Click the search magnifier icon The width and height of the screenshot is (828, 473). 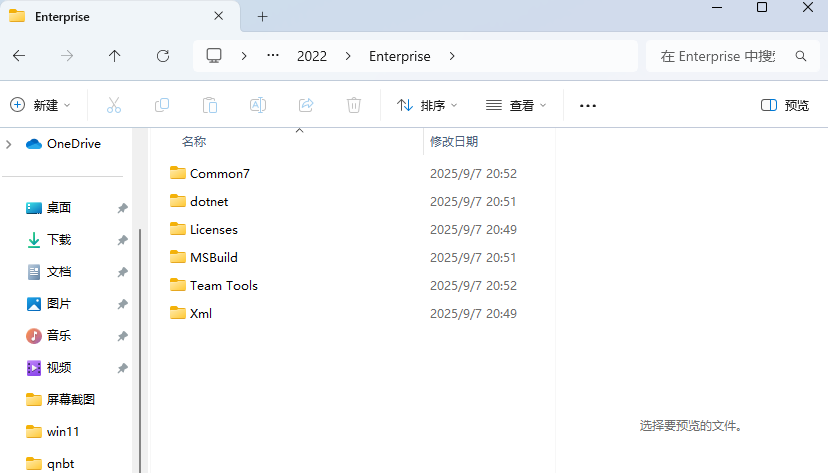(x=801, y=56)
